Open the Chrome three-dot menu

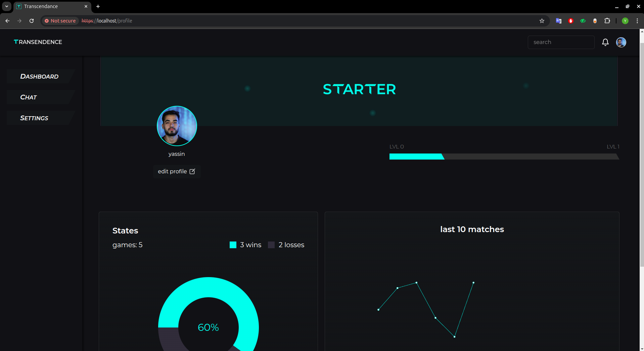pyautogui.click(x=637, y=21)
